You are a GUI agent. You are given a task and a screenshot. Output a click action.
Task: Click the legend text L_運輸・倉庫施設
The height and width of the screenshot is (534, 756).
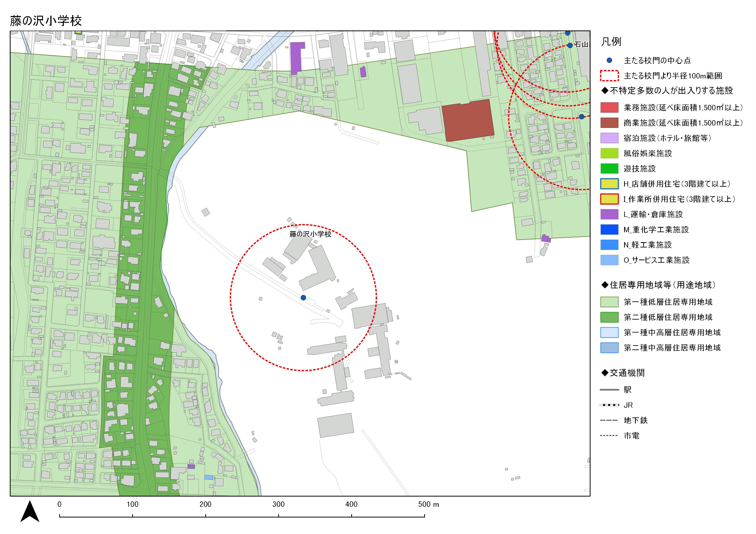653,215
